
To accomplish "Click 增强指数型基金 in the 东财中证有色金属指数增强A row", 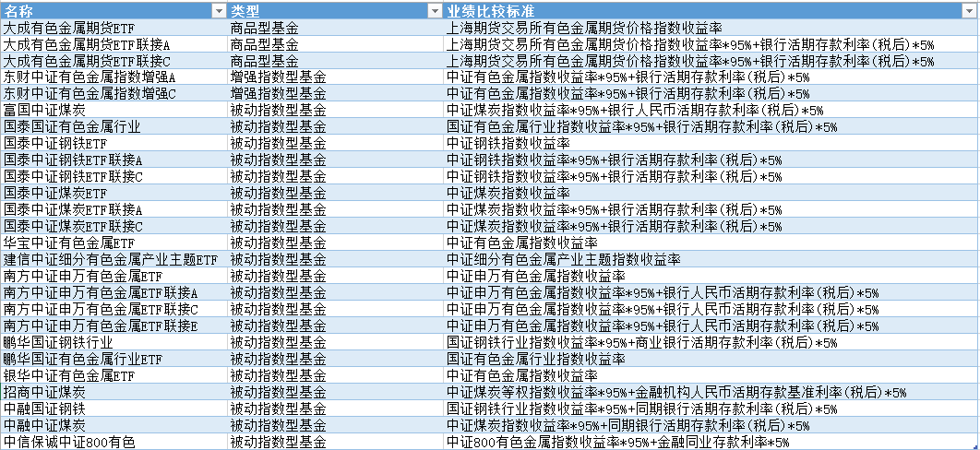I will coord(335,77).
